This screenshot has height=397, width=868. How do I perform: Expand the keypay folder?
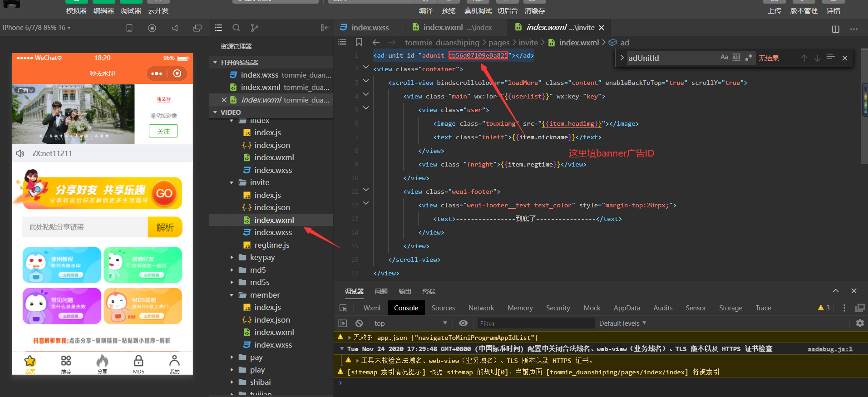point(262,257)
